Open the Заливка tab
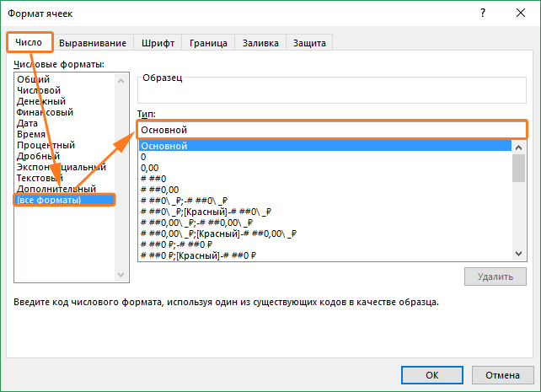Image resolution: width=541 pixels, height=392 pixels. [260, 43]
